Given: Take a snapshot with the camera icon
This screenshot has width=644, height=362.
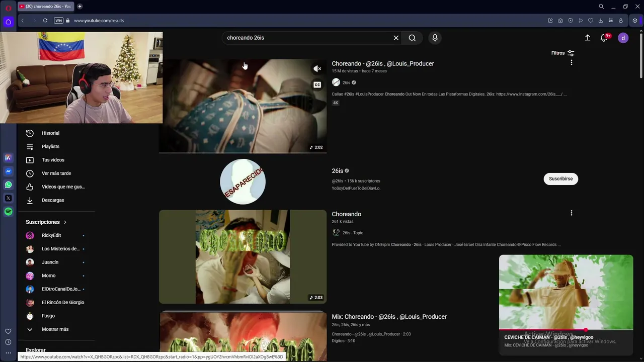Looking at the screenshot, I should [560, 21].
